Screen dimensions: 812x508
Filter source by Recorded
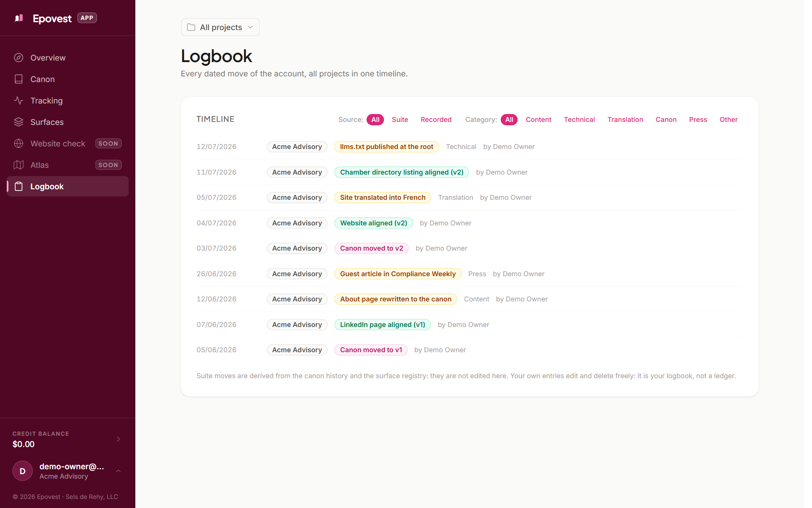click(436, 120)
